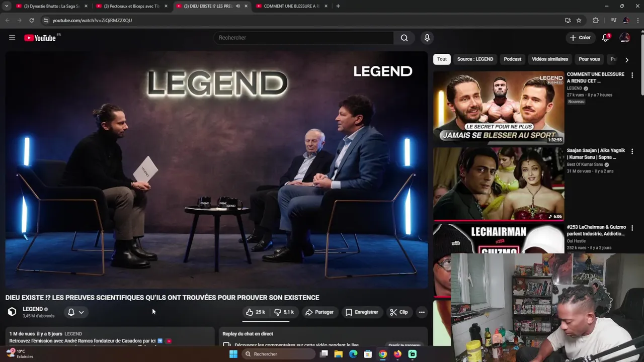Go back to previous page
The height and width of the screenshot is (362, 644).
(7, 20)
